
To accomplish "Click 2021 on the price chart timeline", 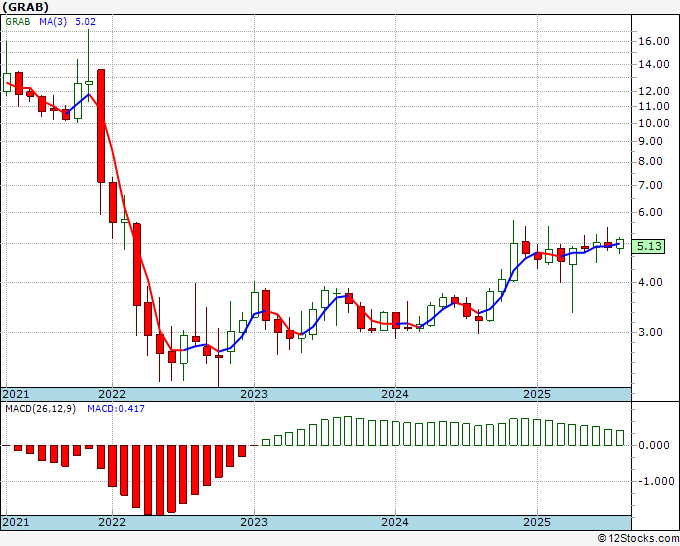I will tap(16, 394).
